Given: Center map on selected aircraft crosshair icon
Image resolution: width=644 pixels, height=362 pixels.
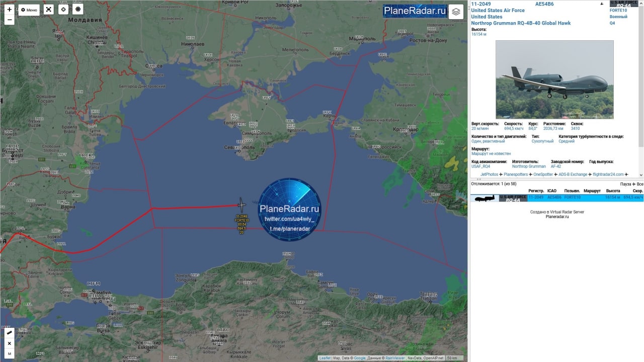Looking at the screenshot, I should [63, 10].
